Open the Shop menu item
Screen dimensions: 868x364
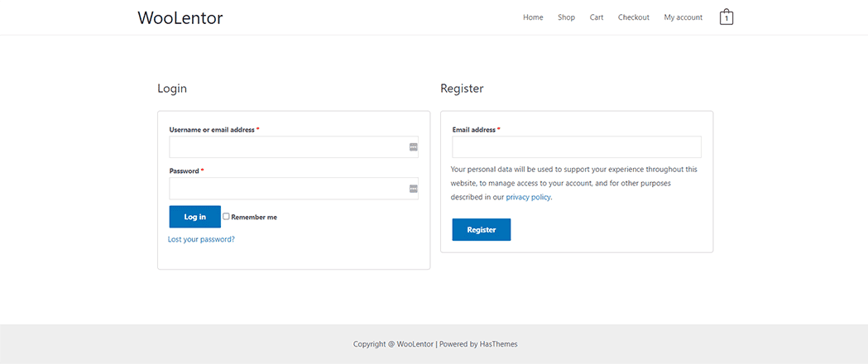tap(566, 17)
